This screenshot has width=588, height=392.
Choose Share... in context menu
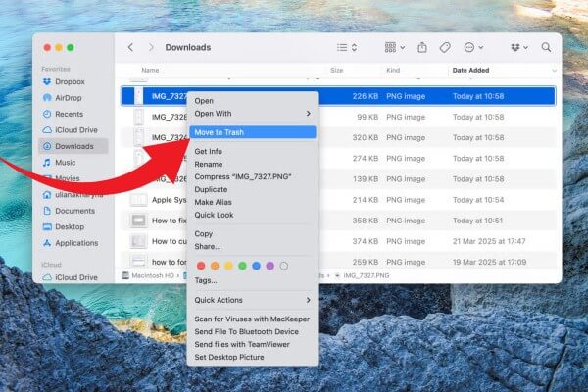tap(253, 246)
